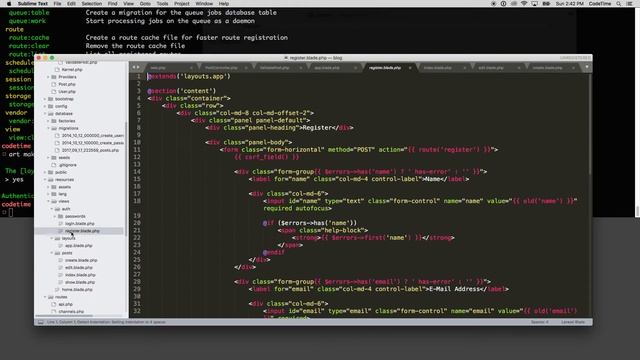Image resolution: width=640 pixels, height=360 pixels.
Task: Click the Apple logo menu
Action: tap(9, 3)
